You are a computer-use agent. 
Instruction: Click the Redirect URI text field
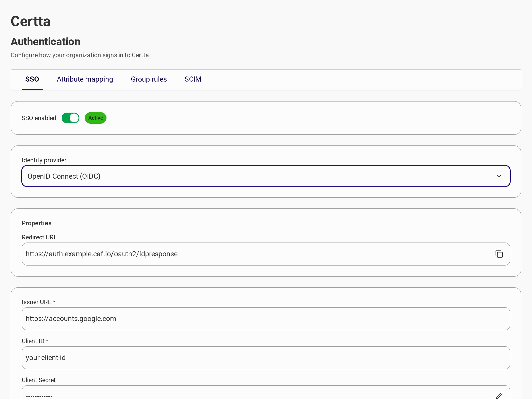coord(266,254)
